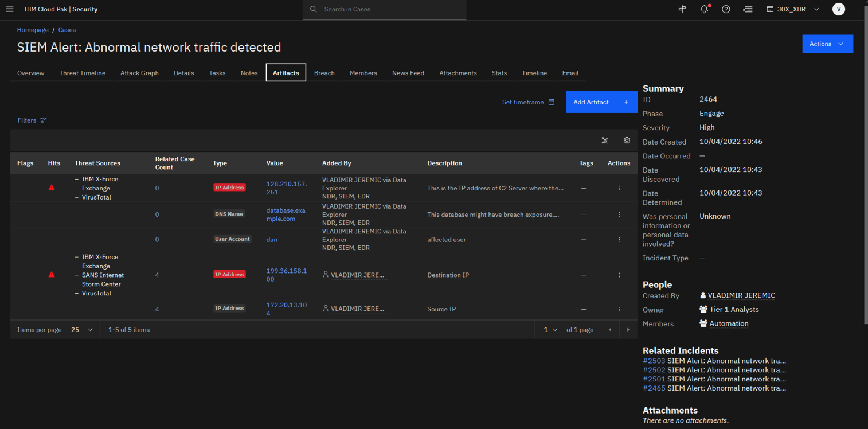Open related incident #2465
Viewport: 868px width, 429px height.
point(654,388)
